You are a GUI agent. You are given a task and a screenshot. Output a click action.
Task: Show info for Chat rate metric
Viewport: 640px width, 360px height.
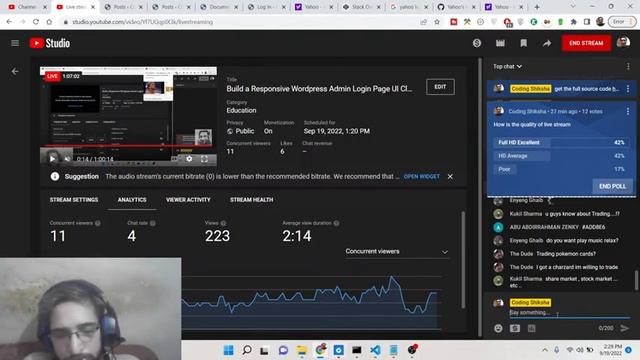pyautogui.click(x=153, y=223)
